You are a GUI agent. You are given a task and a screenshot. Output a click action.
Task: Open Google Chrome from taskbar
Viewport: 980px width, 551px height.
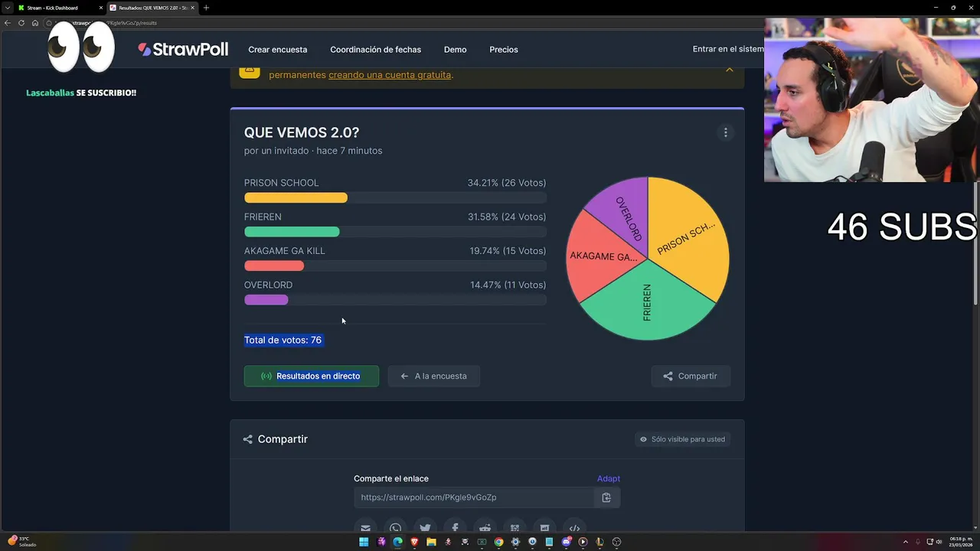(x=498, y=542)
